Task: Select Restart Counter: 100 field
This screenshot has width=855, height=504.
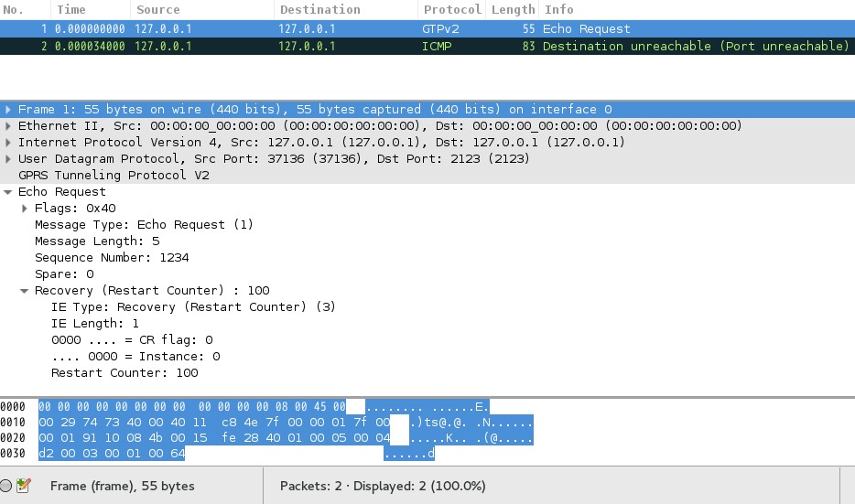Action: (124, 373)
